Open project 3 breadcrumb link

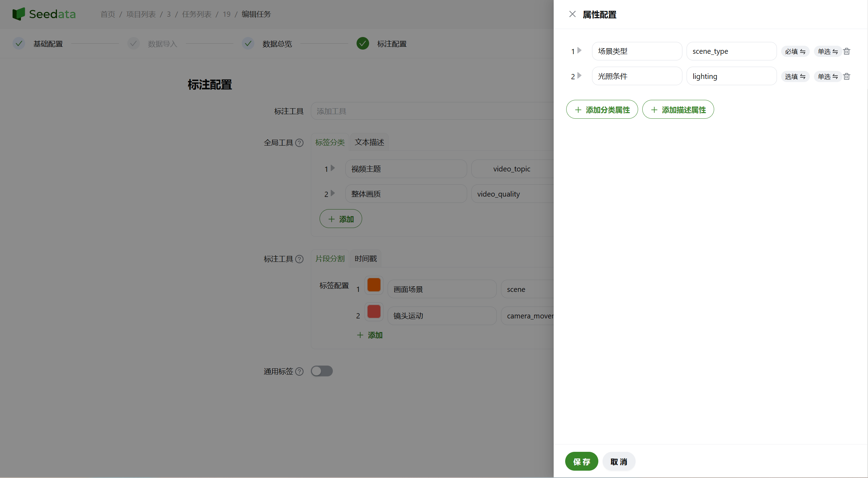169,14
